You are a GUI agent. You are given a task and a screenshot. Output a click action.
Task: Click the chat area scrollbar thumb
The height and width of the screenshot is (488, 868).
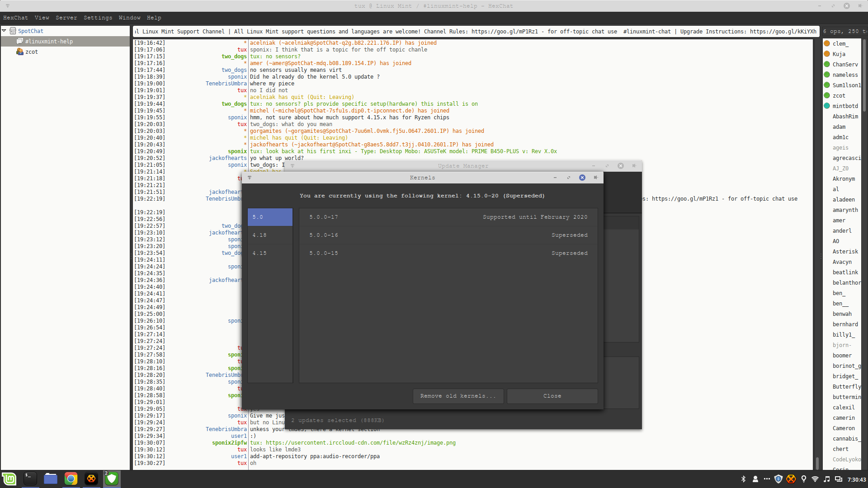(817, 464)
